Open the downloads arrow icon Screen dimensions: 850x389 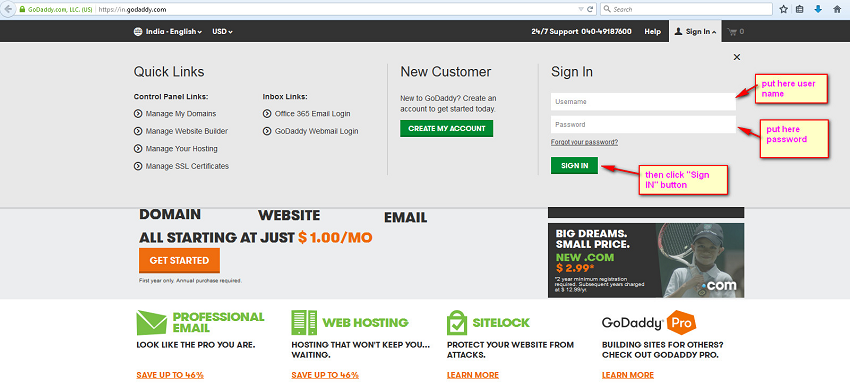tap(818, 9)
